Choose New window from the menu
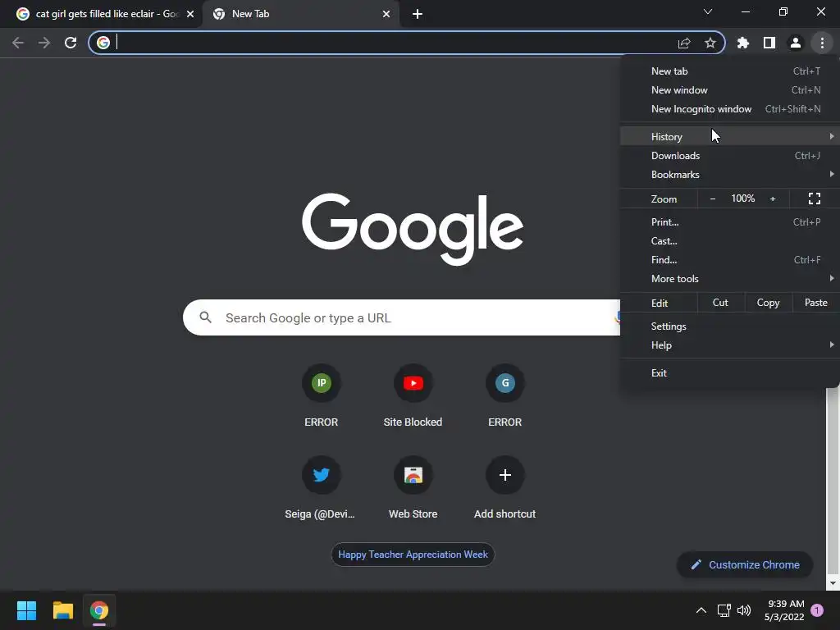Image resolution: width=840 pixels, height=630 pixels. point(729,90)
